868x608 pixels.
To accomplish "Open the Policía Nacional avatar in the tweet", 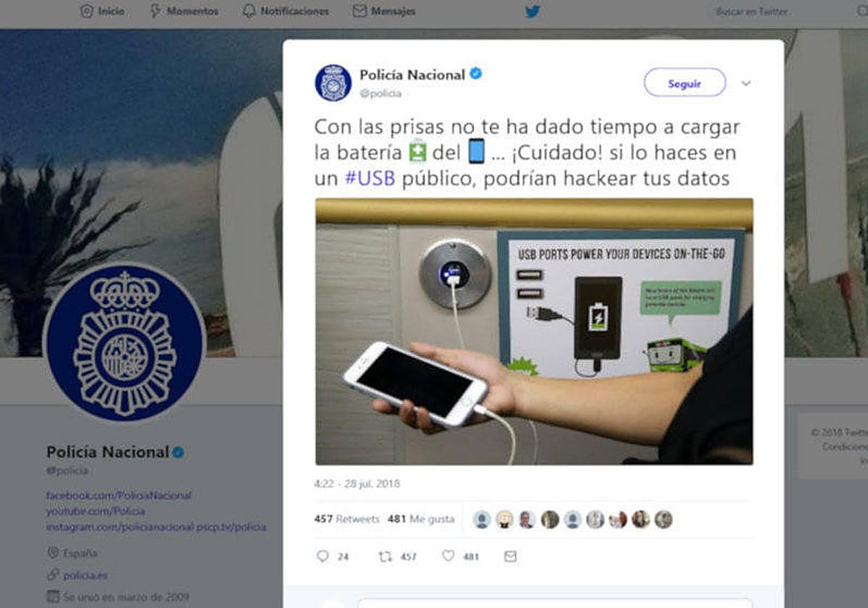I will tap(333, 83).
